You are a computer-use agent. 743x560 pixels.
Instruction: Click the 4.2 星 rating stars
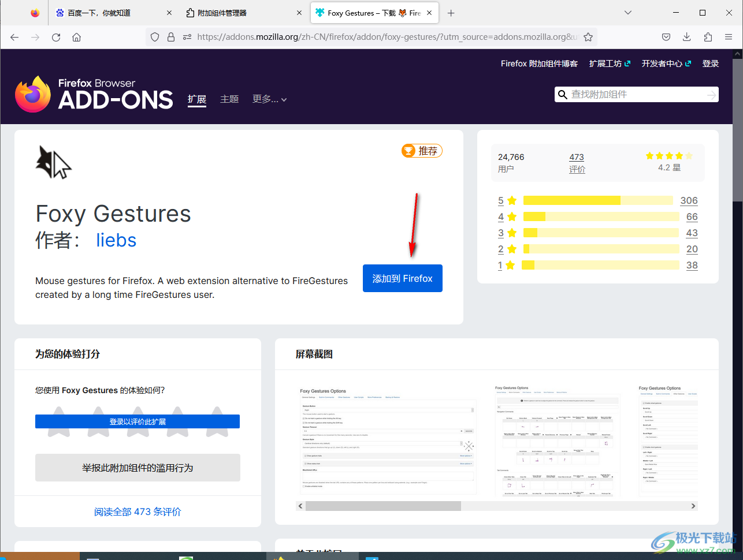point(669,156)
